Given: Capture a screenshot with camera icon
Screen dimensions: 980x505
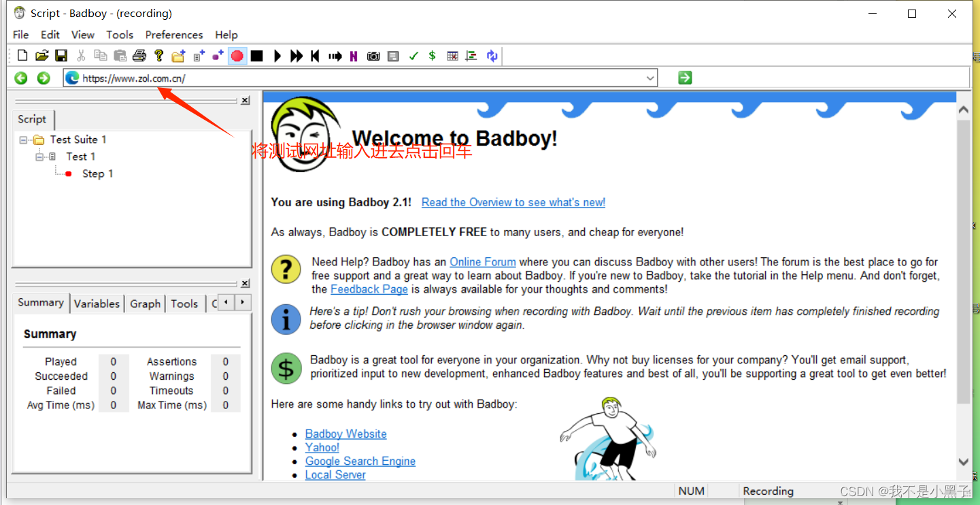Looking at the screenshot, I should 373,56.
